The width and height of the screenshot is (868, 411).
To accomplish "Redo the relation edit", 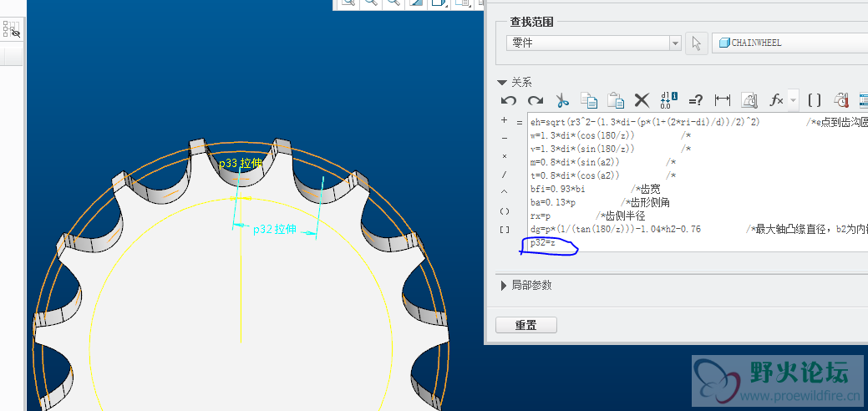I will tap(535, 100).
